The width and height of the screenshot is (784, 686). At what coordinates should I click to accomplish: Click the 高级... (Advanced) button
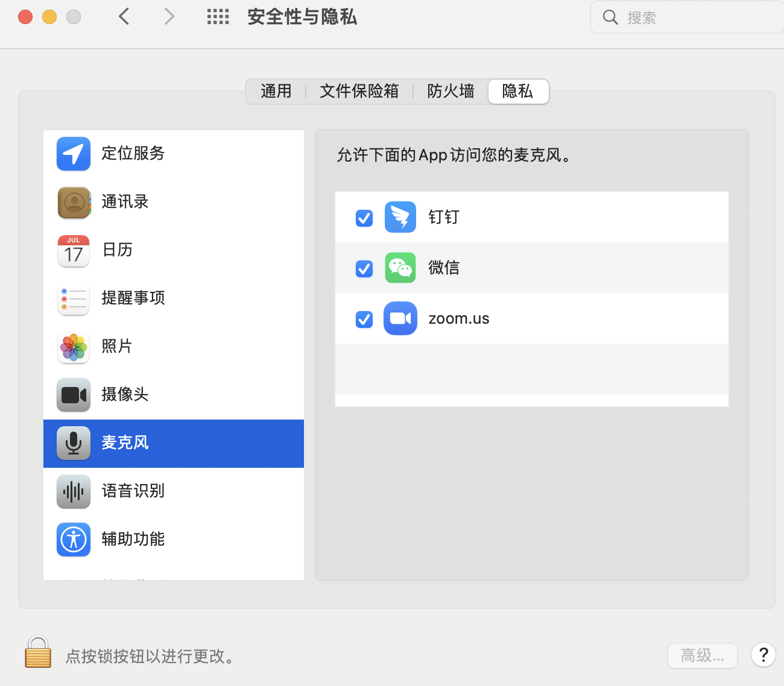pos(703,655)
